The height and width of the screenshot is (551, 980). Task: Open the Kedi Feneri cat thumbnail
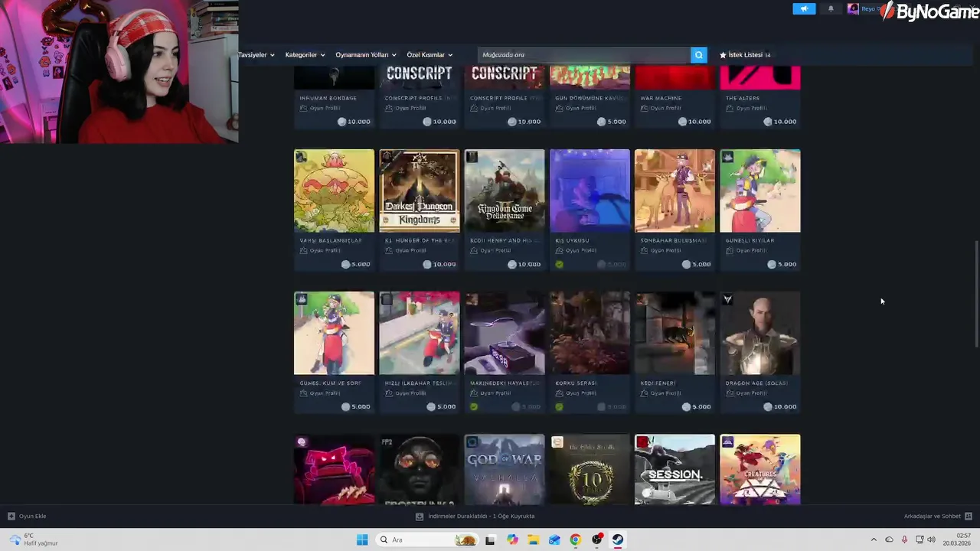click(675, 333)
